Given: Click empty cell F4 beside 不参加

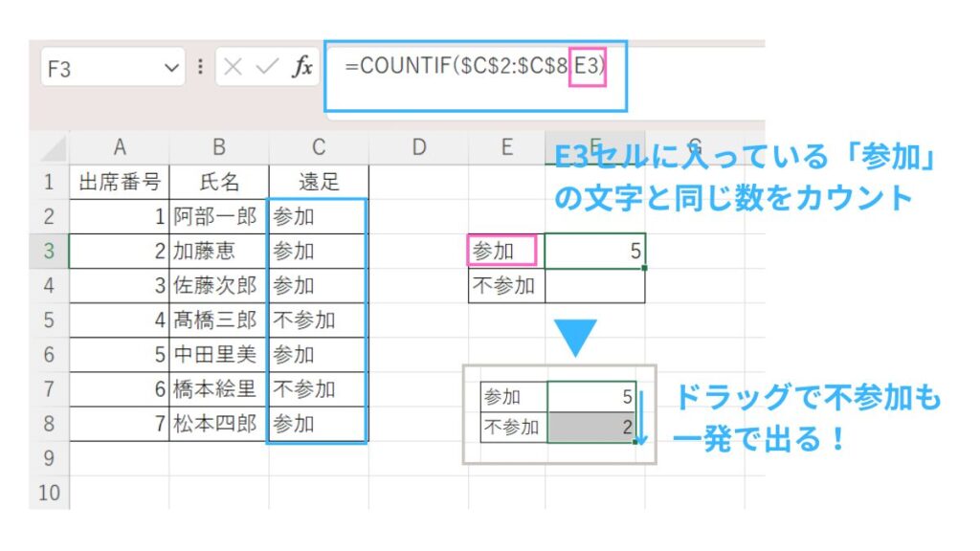Looking at the screenshot, I should tap(595, 285).
